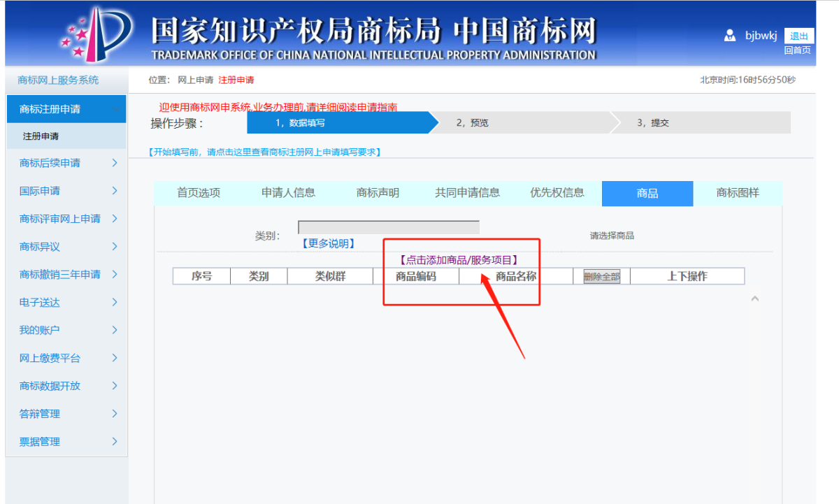Select the 商标声明 tab
839x504 pixels.
[378, 193]
